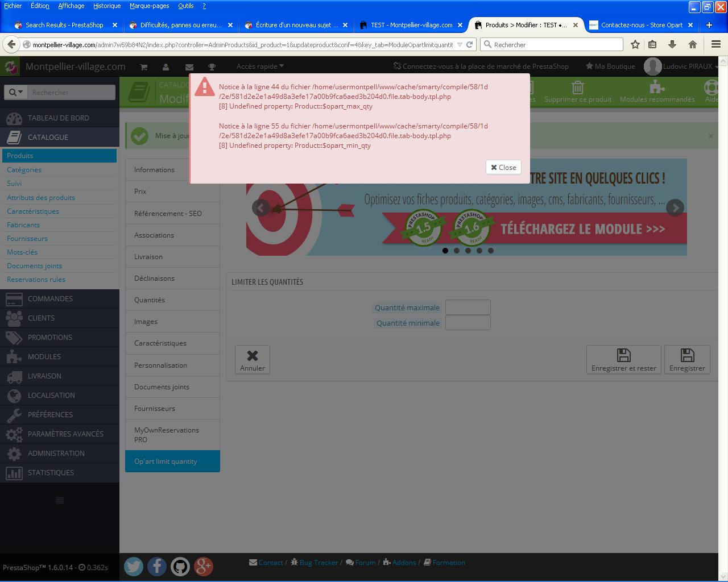Viewport: 728px width, 582px height.
Task: Click the Annuler button
Action: [253, 360]
